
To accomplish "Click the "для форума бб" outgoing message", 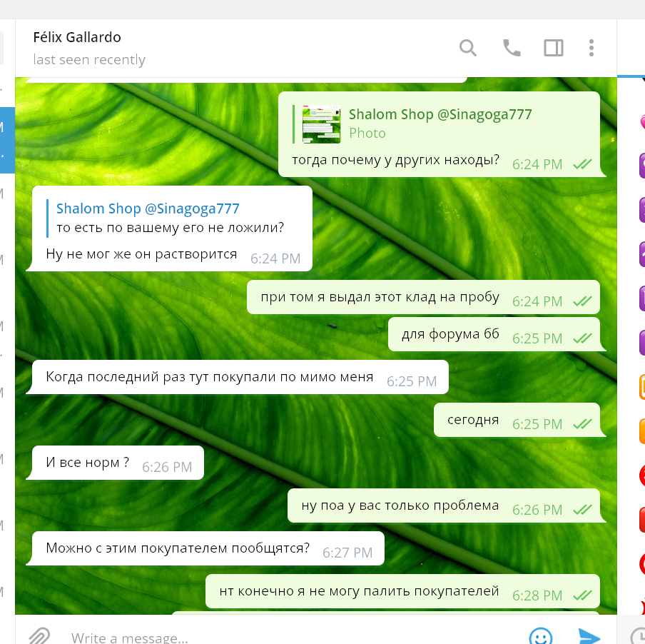I will pos(450,334).
